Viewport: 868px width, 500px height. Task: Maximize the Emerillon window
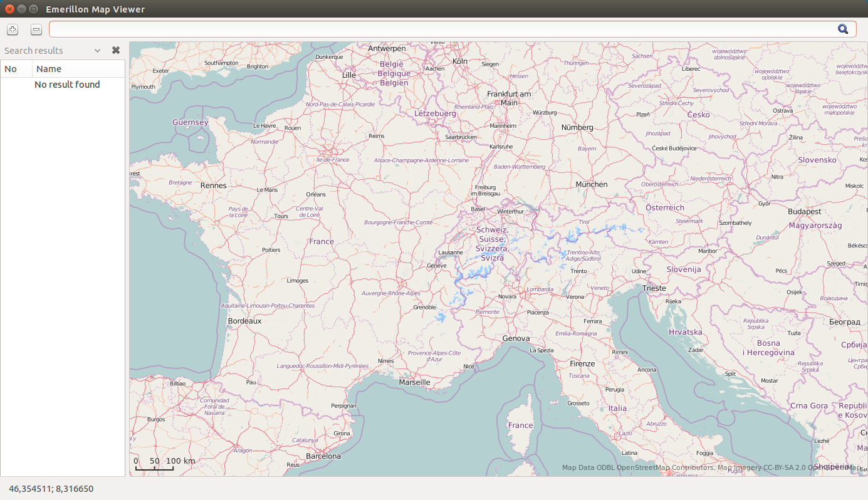33,9
